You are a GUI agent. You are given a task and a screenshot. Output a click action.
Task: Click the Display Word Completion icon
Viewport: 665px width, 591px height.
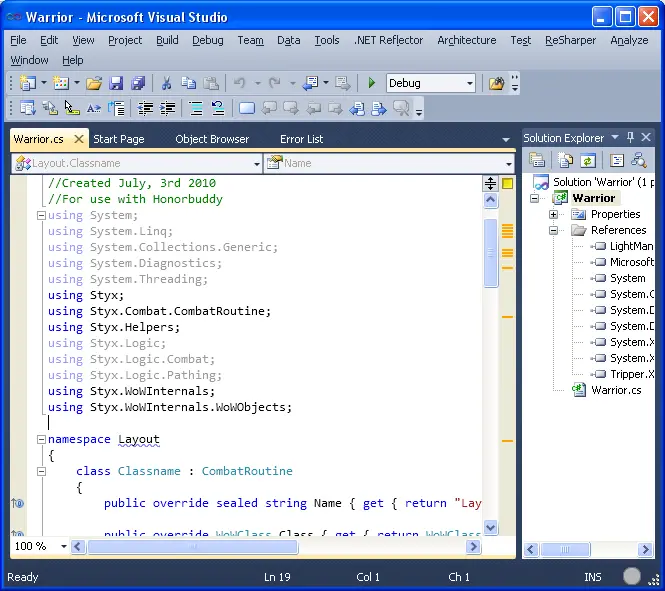point(94,109)
